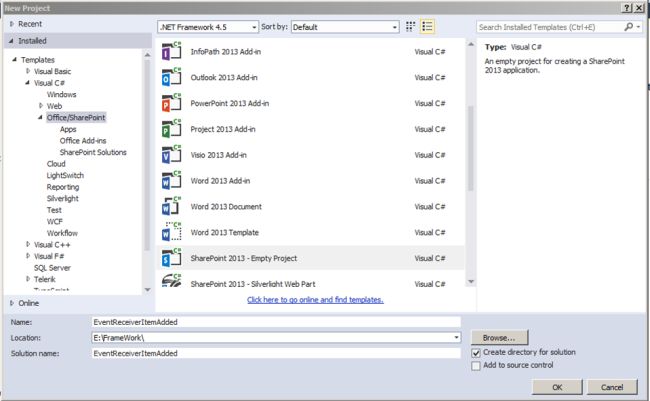Collapse the Templates tree node

point(15,60)
